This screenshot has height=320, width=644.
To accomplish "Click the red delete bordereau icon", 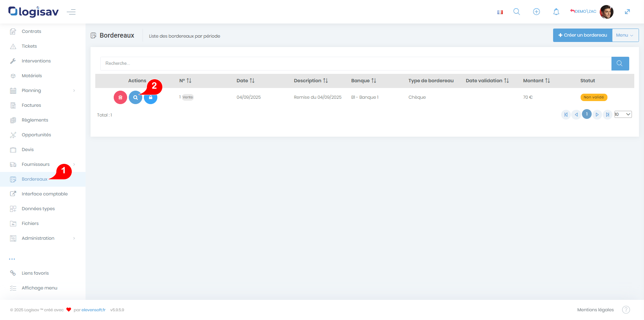I will (x=120, y=97).
